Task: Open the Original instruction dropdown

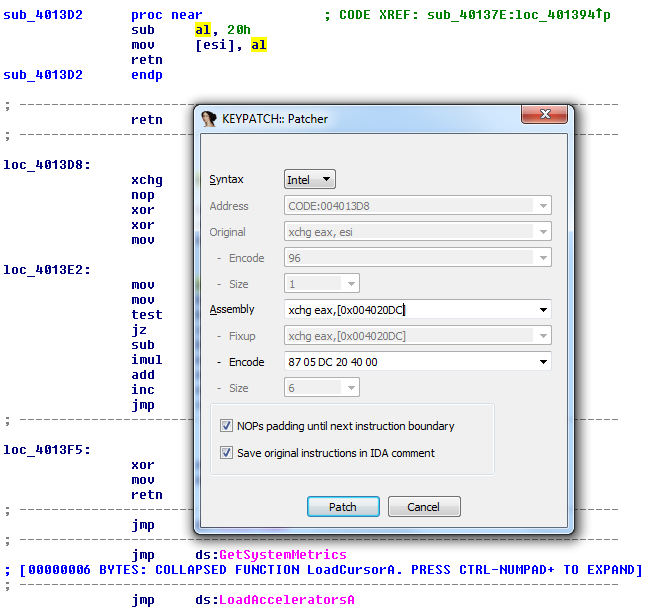Action: pyautogui.click(x=543, y=232)
